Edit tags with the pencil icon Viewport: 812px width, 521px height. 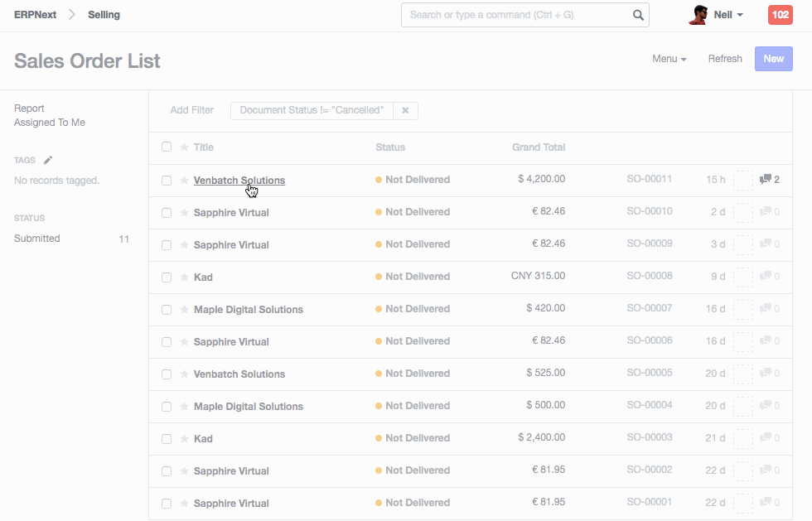pos(48,160)
